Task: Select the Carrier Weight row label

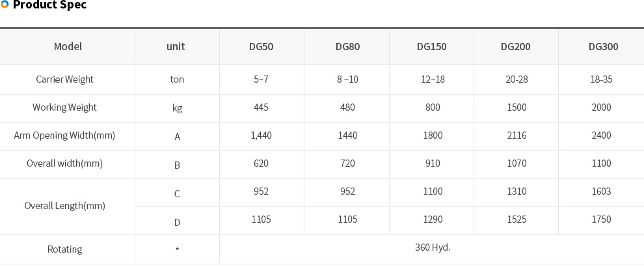Action: [x=65, y=79]
